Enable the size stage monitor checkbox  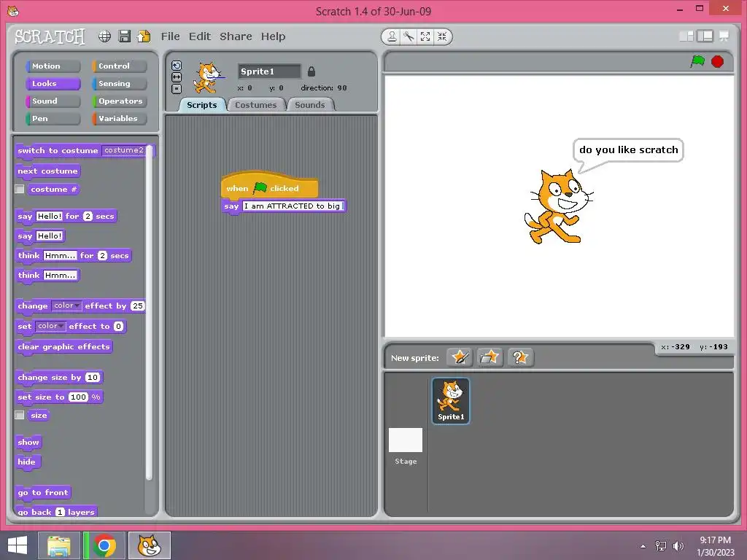[x=20, y=415]
